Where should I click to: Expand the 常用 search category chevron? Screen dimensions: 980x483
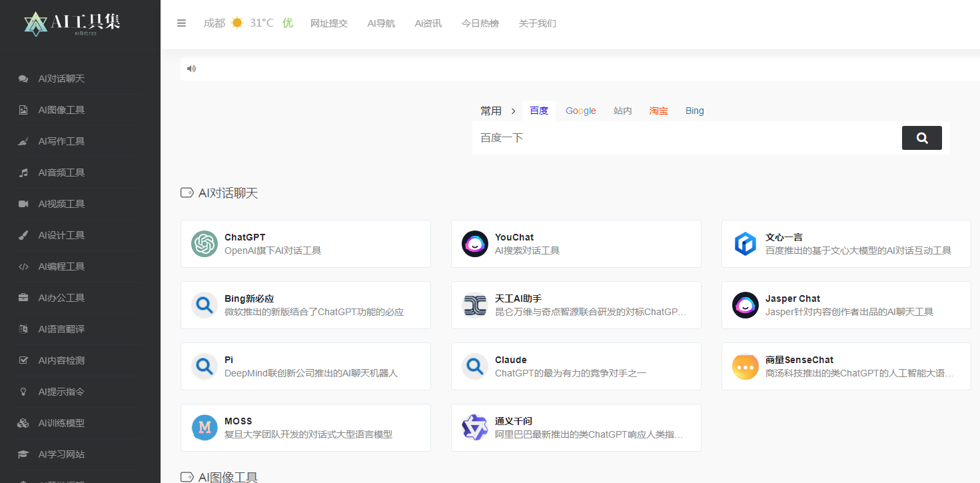(x=513, y=111)
